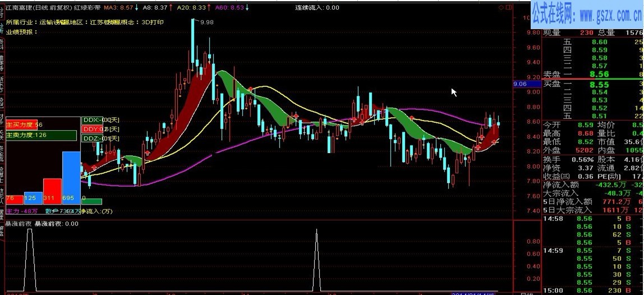Click the tick row 8.55 with volume 29 S
This screenshot has width=644, height=295.
(x=592, y=283)
